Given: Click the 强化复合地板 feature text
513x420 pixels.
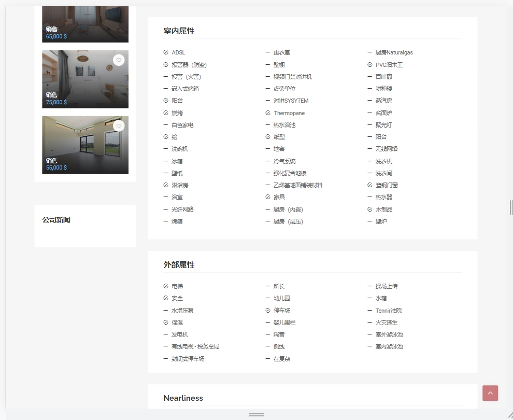Looking at the screenshot, I should [x=290, y=173].
